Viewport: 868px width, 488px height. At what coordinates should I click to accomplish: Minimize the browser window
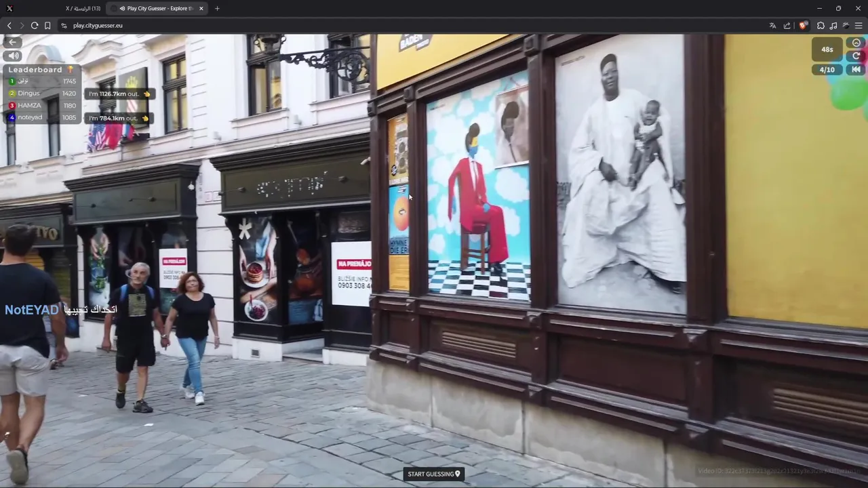tap(819, 8)
